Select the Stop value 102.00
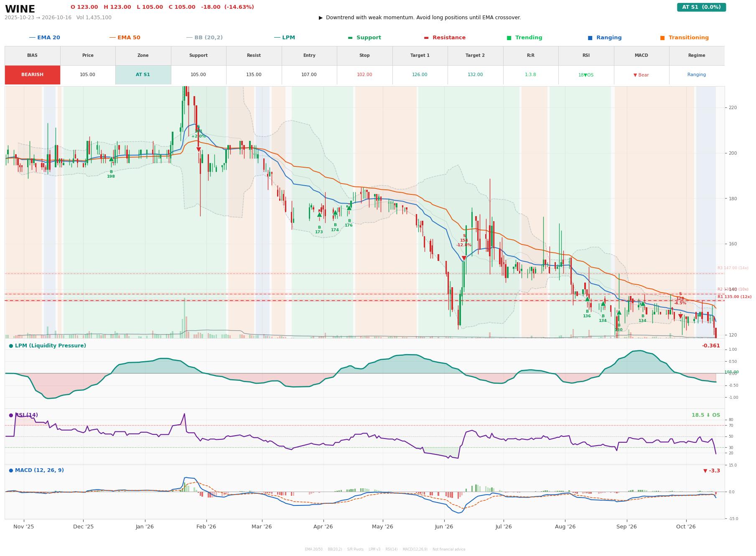 364,75
